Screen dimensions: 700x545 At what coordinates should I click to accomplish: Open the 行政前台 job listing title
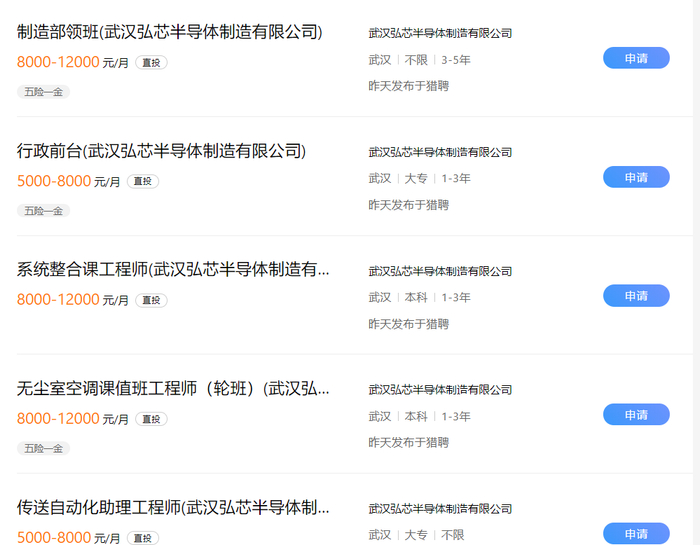[161, 151]
